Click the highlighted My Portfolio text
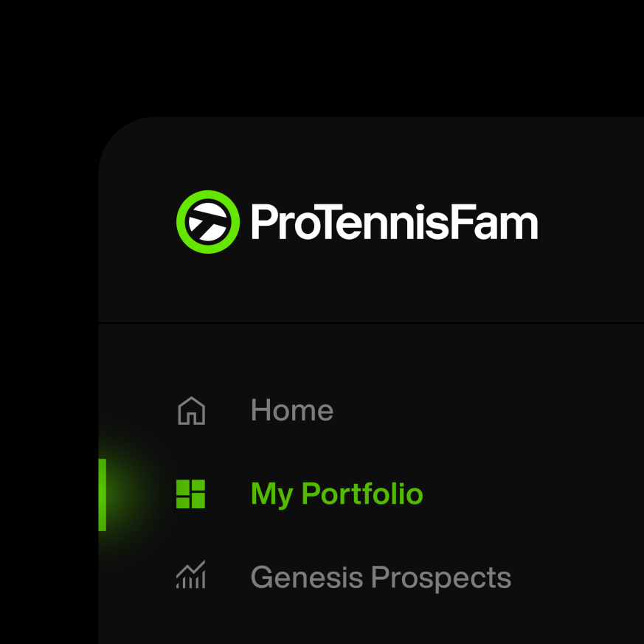644x644 pixels. [336, 494]
